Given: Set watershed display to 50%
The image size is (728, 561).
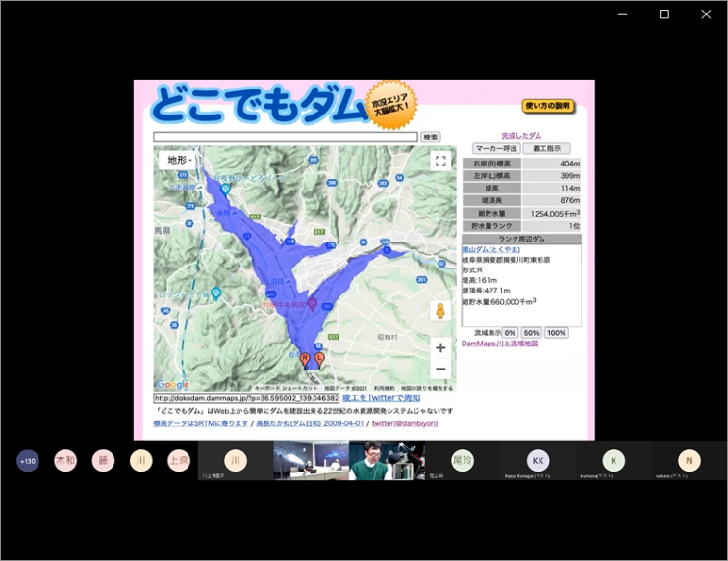Looking at the screenshot, I should (x=531, y=333).
